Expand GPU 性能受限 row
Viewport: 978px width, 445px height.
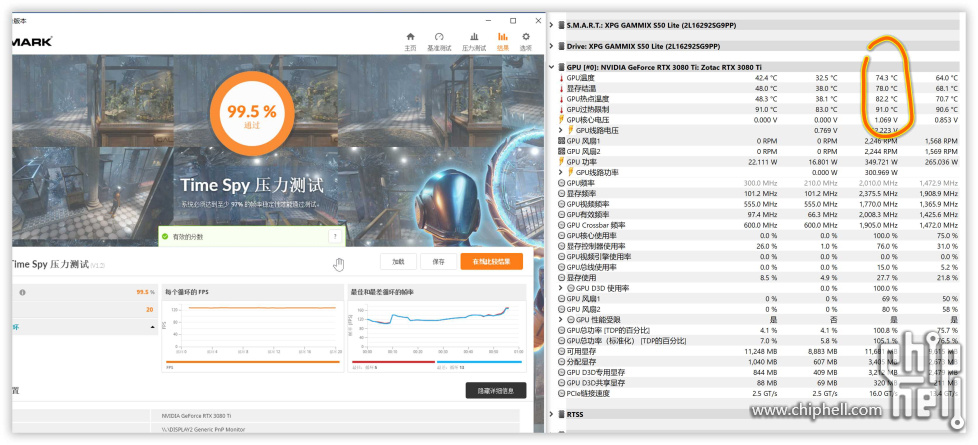[x=561, y=320]
